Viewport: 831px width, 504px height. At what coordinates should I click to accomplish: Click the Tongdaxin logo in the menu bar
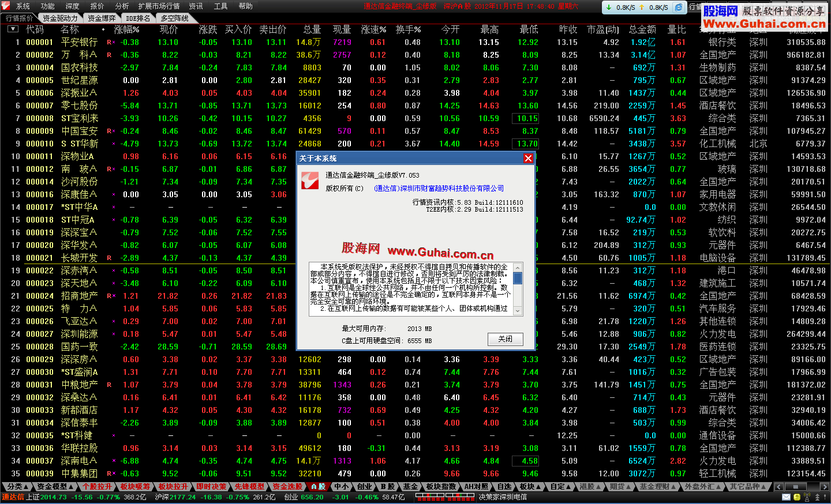click(5, 6)
